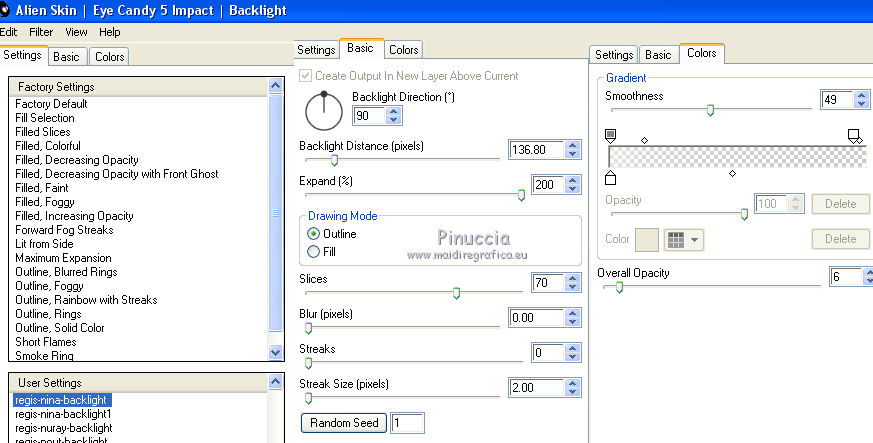Click the gradient preview bar
The height and width of the screenshot is (443, 873).
(x=738, y=157)
